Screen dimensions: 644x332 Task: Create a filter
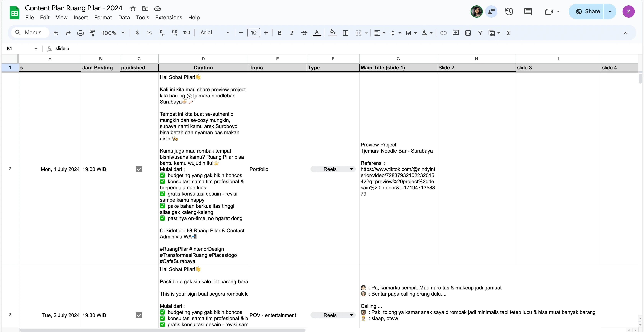480,33
